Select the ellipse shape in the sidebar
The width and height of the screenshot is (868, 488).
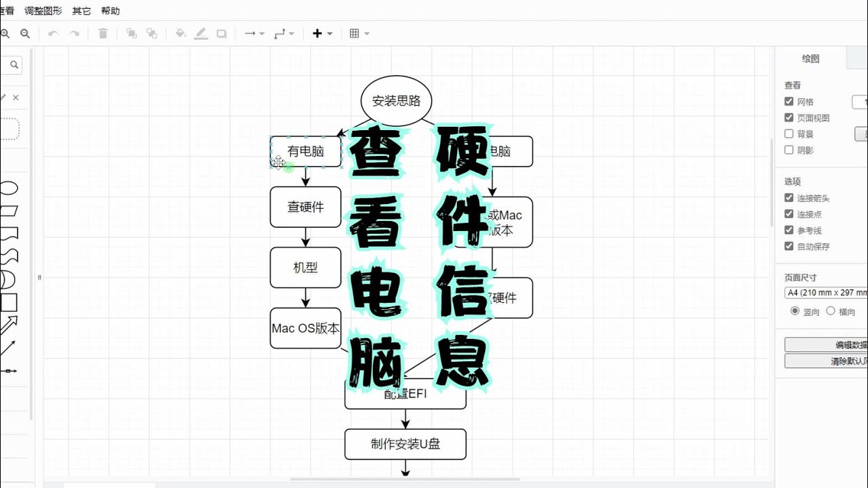coord(8,188)
